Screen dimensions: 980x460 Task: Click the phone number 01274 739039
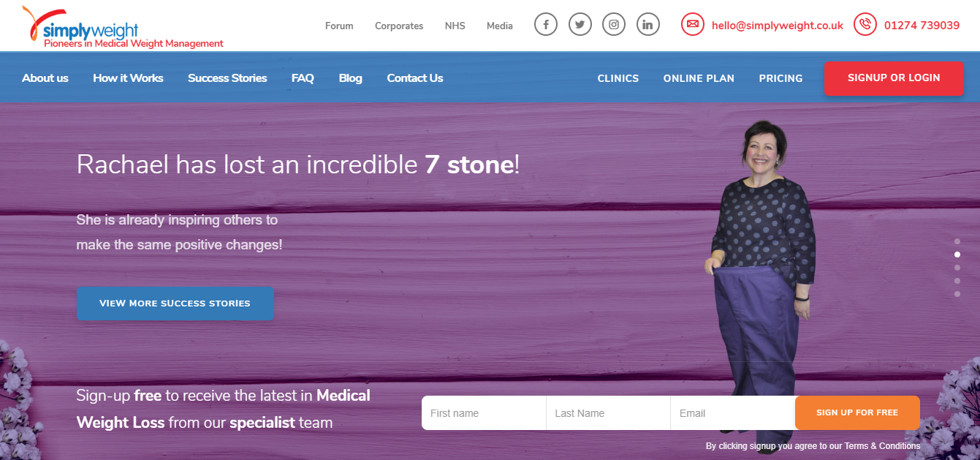(922, 26)
